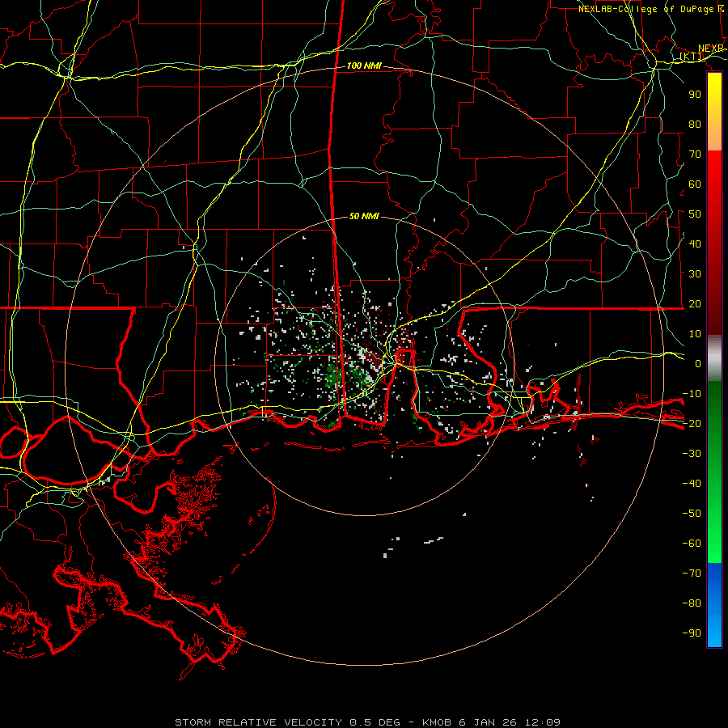Click the '90' scale value
728x728 pixels.
[695, 95]
